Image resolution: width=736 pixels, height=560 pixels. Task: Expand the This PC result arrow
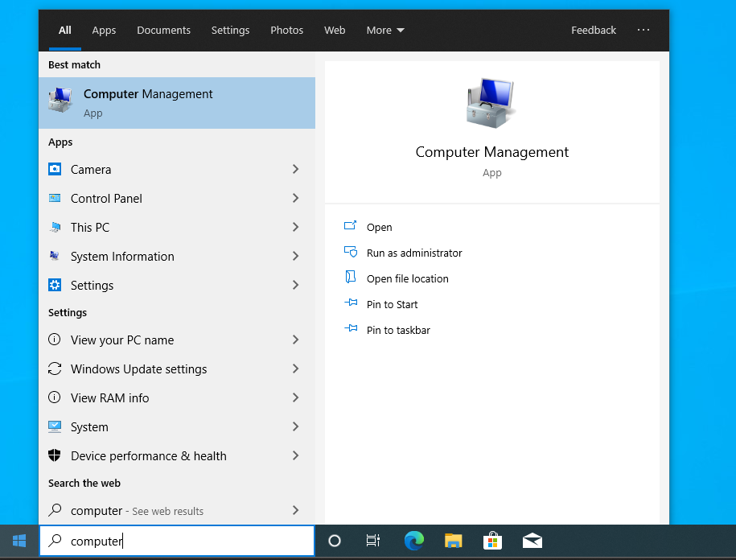pos(296,227)
